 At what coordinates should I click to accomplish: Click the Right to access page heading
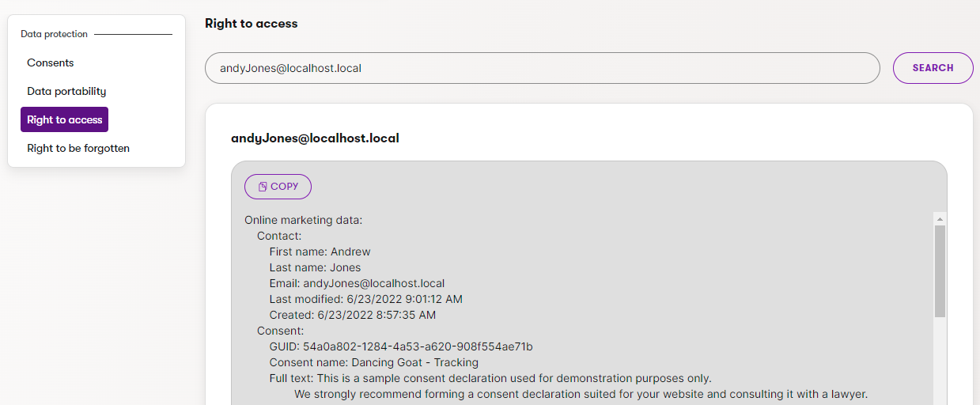251,24
